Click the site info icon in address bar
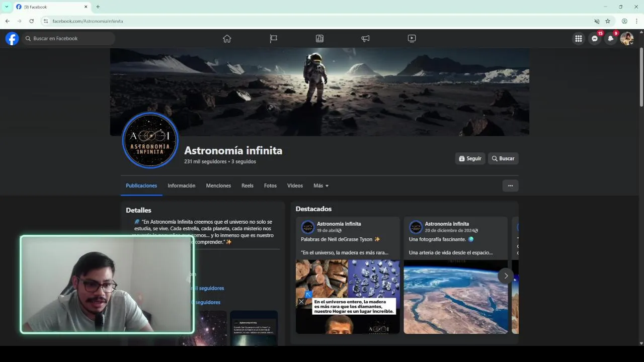Screen dimensions: 644x362 click(x=46, y=21)
